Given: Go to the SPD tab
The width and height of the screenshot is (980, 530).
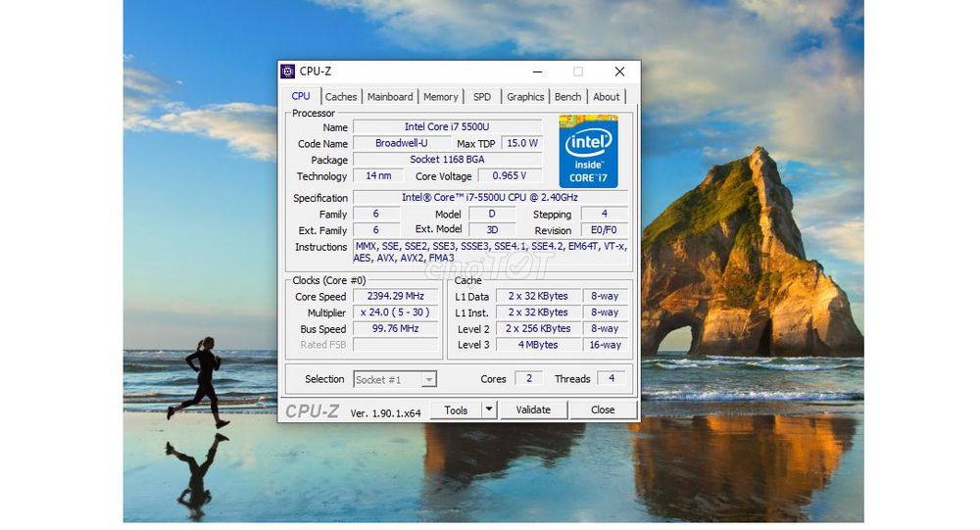Looking at the screenshot, I should (482, 97).
